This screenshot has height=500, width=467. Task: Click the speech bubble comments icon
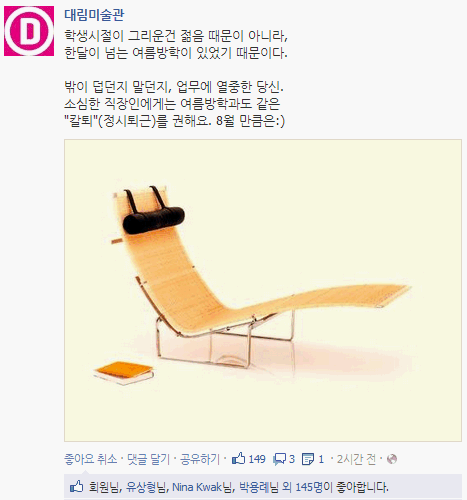(279, 459)
